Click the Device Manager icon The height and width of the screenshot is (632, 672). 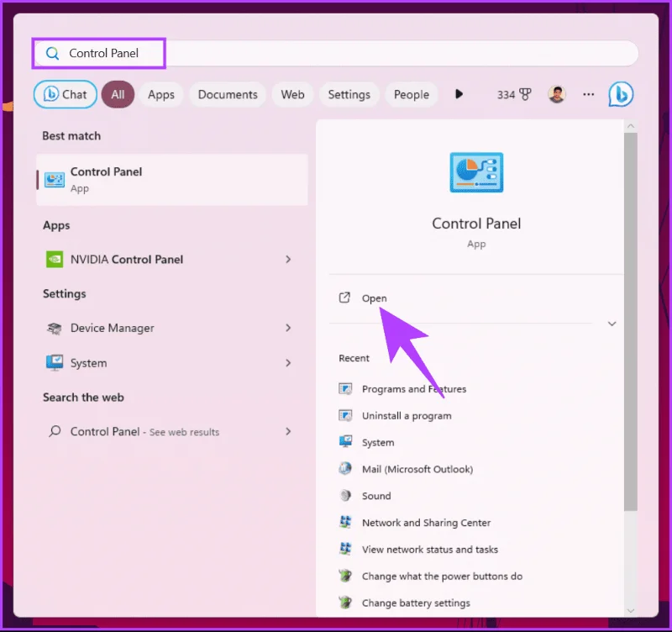coord(55,328)
